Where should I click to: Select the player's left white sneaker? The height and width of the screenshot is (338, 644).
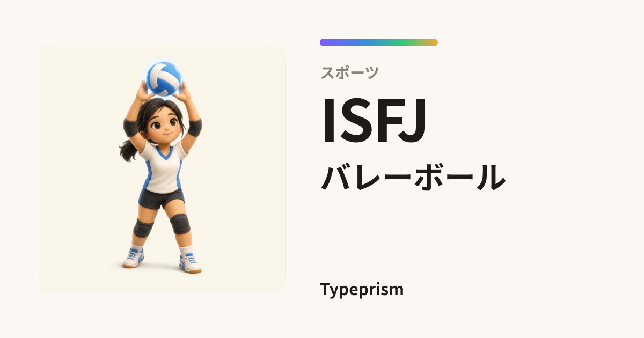(x=133, y=258)
